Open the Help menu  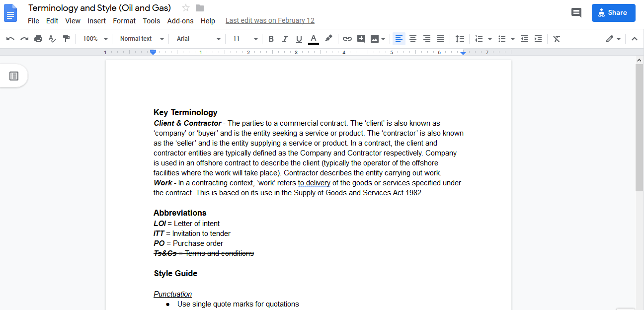point(208,21)
